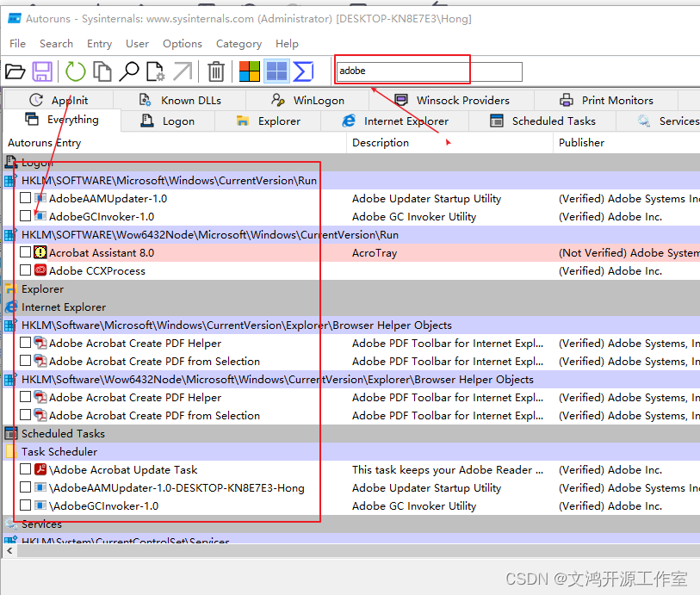The height and width of the screenshot is (595, 700).
Task: Open the Category menu
Action: coord(238,44)
